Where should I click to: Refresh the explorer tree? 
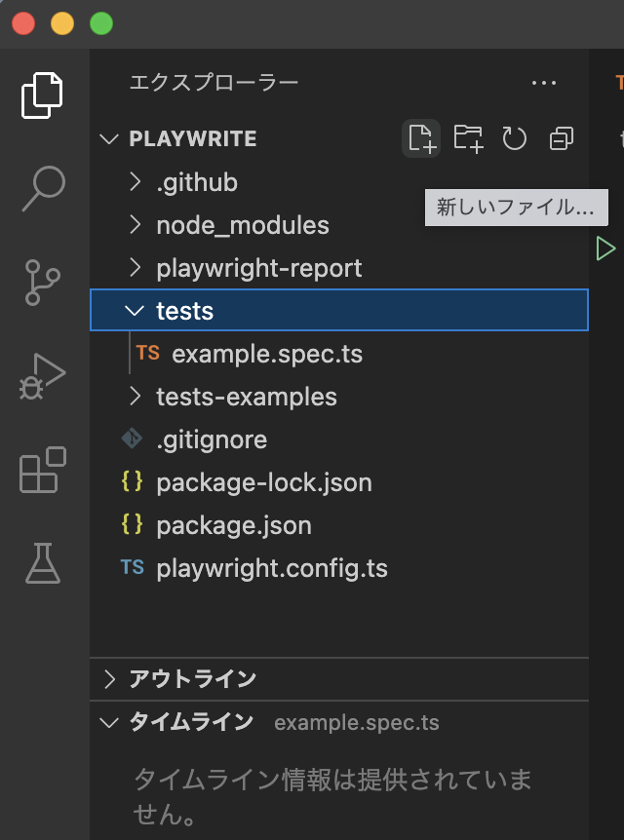(x=515, y=138)
